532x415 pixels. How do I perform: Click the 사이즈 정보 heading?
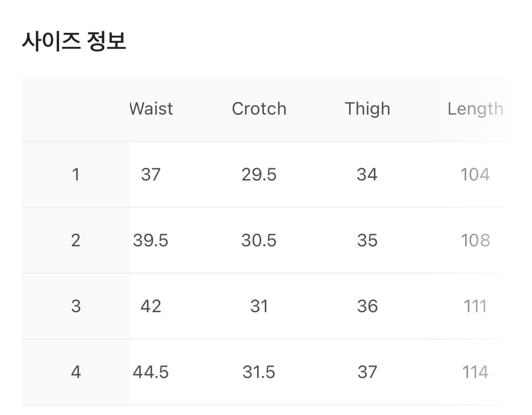[74, 42]
